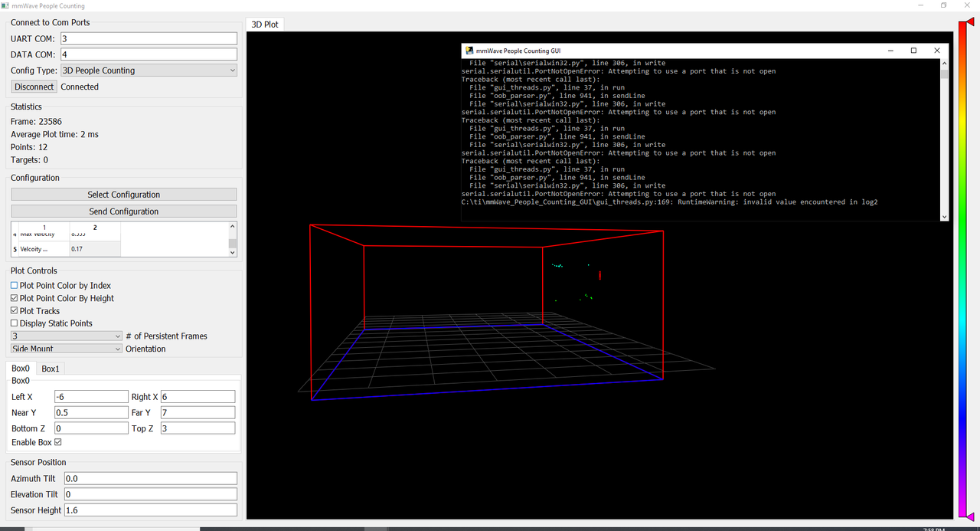
Task: Click the Near Y input field
Action: coord(91,413)
